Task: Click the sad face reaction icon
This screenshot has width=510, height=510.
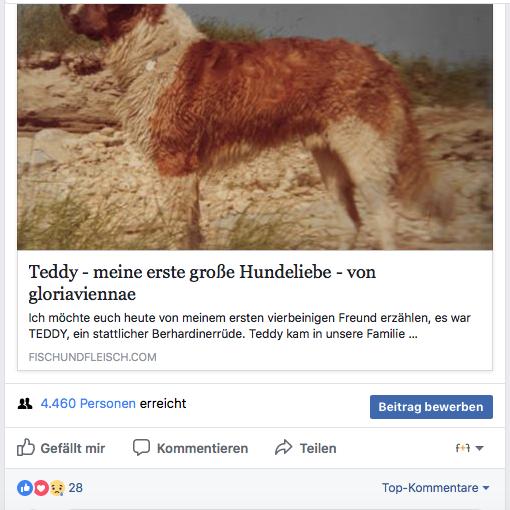Action: click(x=57, y=488)
